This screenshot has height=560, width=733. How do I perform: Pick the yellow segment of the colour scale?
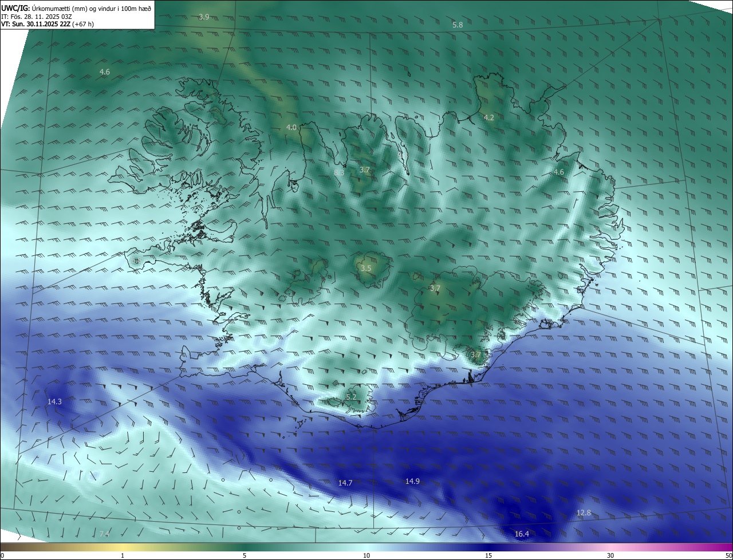[123, 547]
